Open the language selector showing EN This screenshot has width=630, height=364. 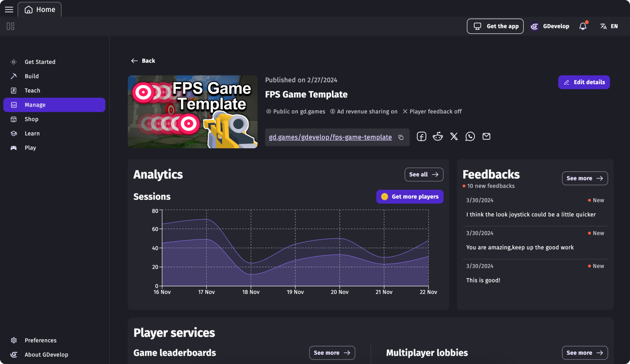pos(609,26)
